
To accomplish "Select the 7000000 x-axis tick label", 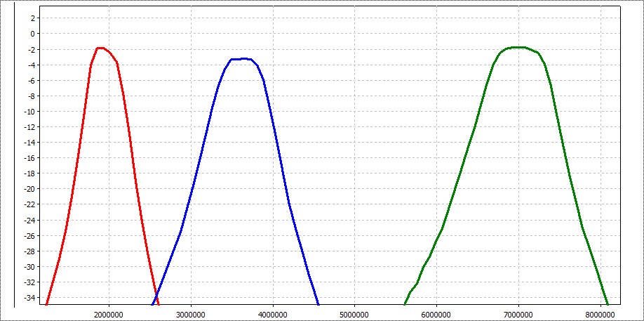I will pos(518,313).
